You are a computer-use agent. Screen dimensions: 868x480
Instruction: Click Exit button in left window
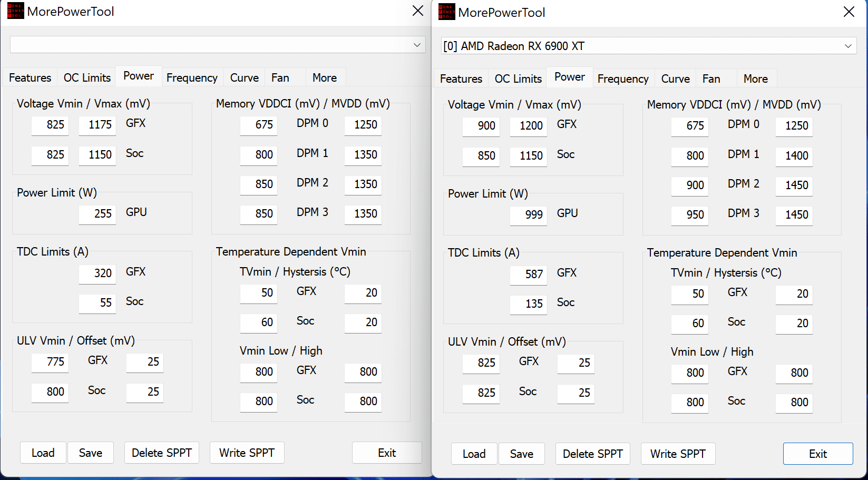[x=387, y=453]
